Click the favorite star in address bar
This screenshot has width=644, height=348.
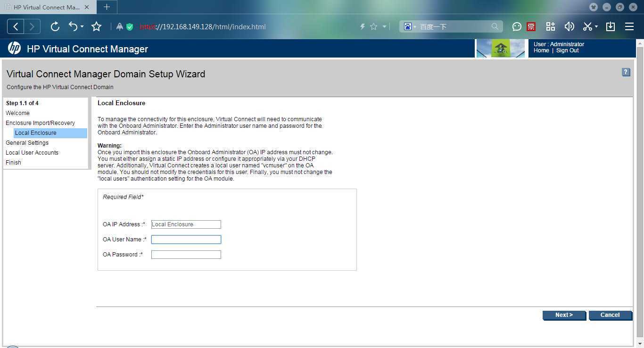click(373, 27)
